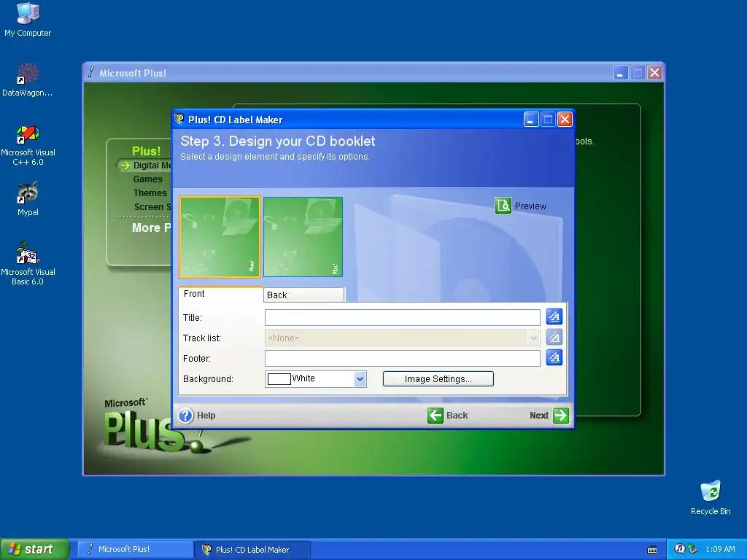747x560 pixels.
Task: Click the Microsoft Plus! title bar icon
Action: click(90, 72)
